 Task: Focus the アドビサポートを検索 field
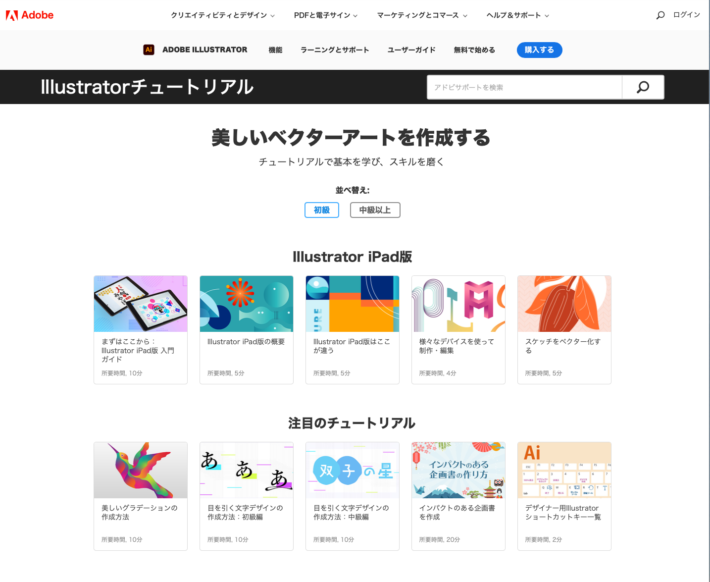click(x=524, y=87)
